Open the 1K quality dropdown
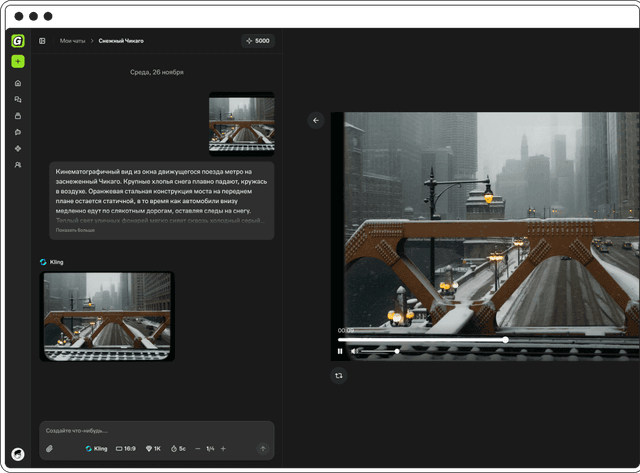 153,449
